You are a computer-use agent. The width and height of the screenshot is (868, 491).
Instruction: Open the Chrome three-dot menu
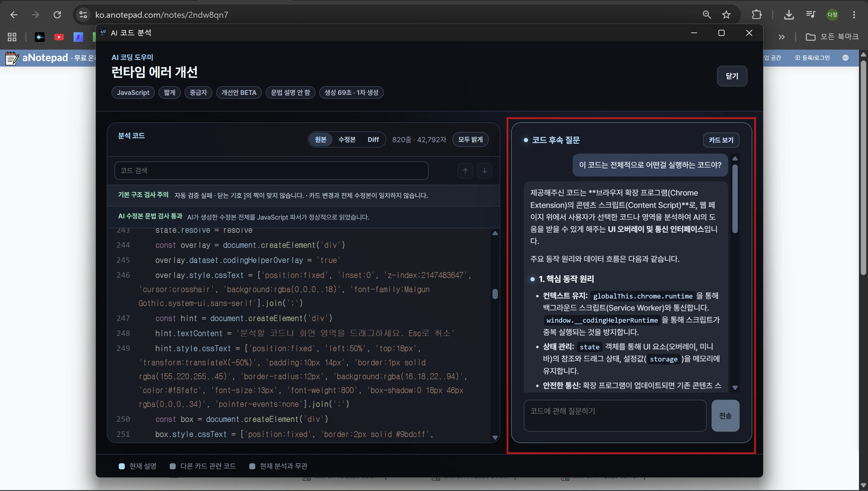[x=854, y=15]
